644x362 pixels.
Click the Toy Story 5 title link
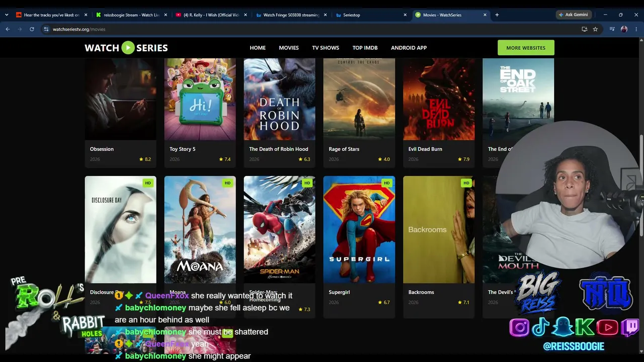click(183, 149)
